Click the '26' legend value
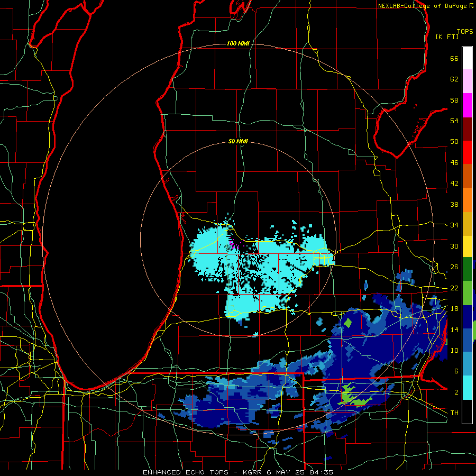This screenshot has height=476, width=476. pyautogui.click(x=454, y=267)
